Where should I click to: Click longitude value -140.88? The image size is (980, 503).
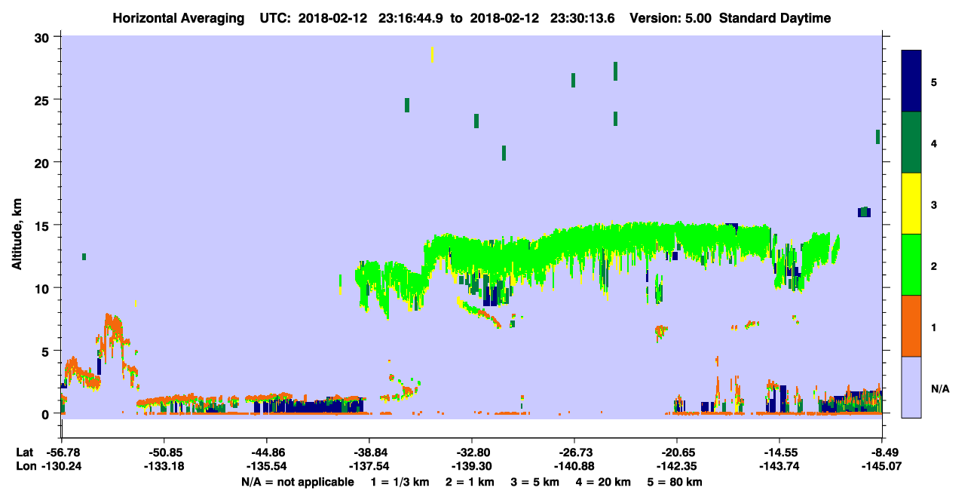(574, 466)
